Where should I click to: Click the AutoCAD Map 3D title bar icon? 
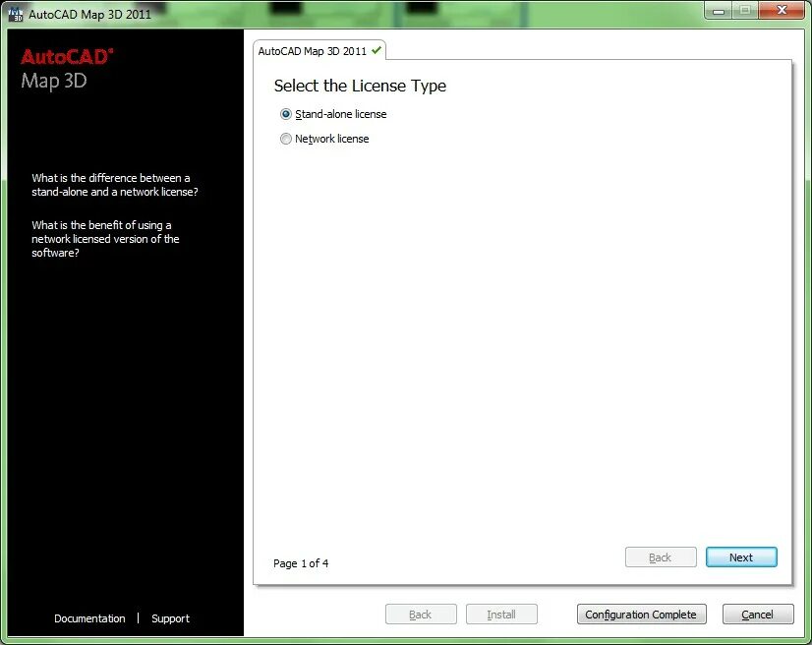[x=16, y=14]
